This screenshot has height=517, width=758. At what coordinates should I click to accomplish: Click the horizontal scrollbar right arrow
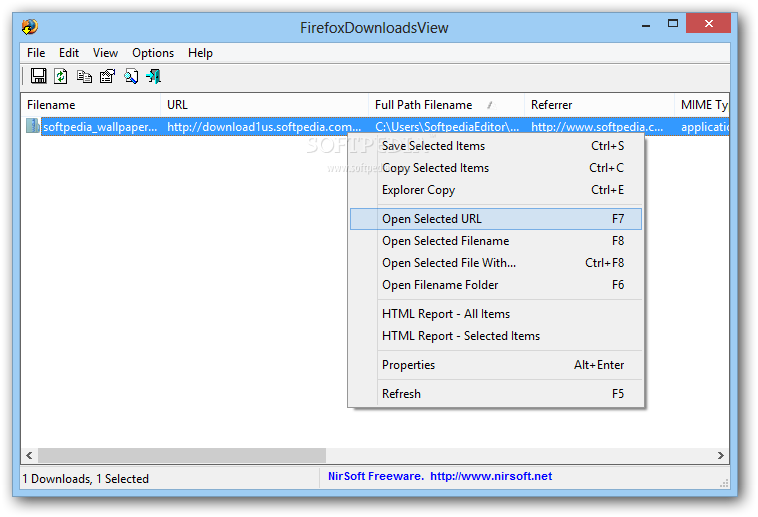tap(721, 455)
